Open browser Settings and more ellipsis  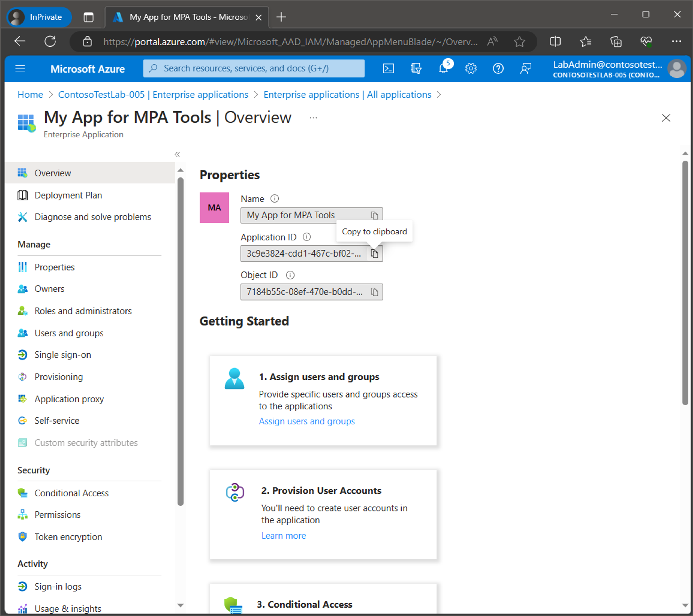[x=676, y=41]
